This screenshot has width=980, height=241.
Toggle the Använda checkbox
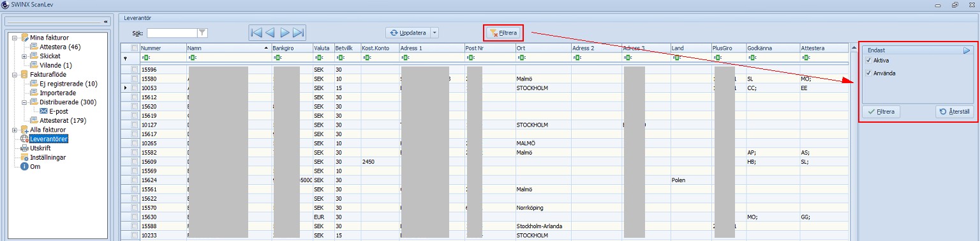click(868, 74)
